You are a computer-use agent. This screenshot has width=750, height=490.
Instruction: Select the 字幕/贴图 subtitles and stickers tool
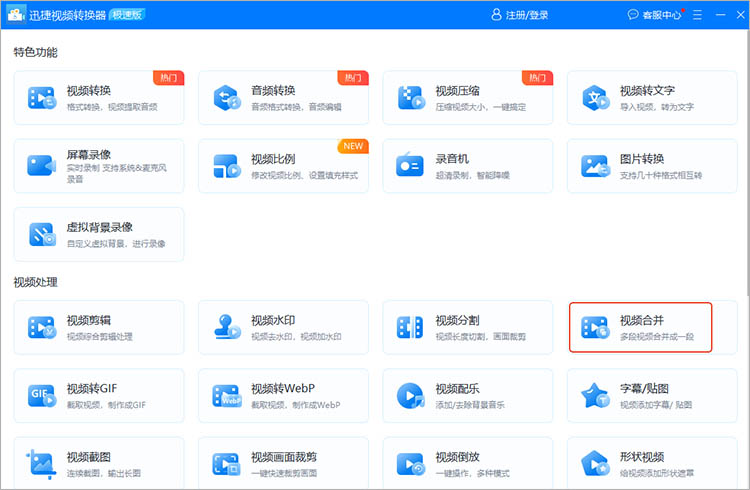pyautogui.click(x=651, y=395)
